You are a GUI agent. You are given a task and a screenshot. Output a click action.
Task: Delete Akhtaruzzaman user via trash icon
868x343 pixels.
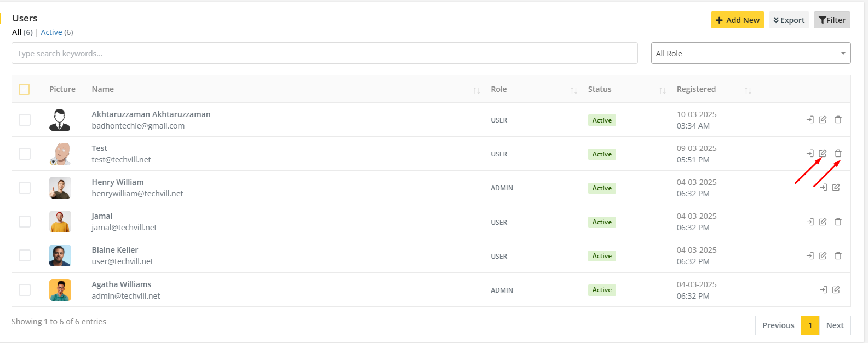[x=838, y=119]
